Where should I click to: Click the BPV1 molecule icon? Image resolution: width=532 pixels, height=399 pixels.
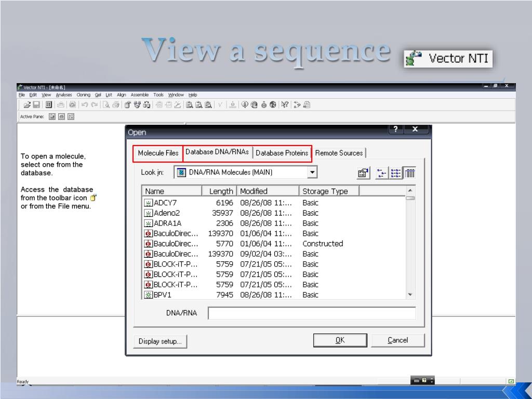click(148, 295)
